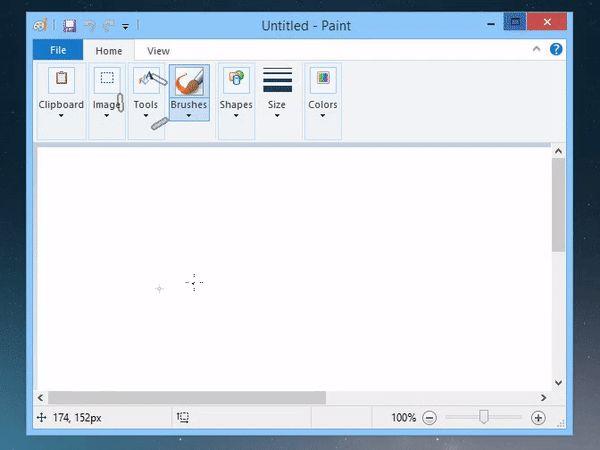Expand the Brushes dropdown arrow
The height and width of the screenshot is (450, 600).
[x=189, y=116]
